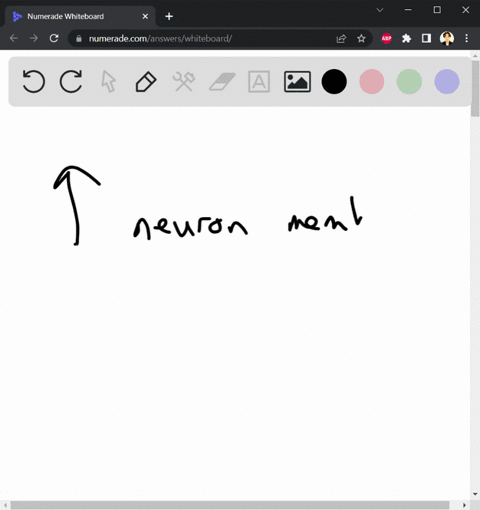The height and width of the screenshot is (510, 480).
Task: Open the browser extensions puzzle menu
Action: coord(406,39)
